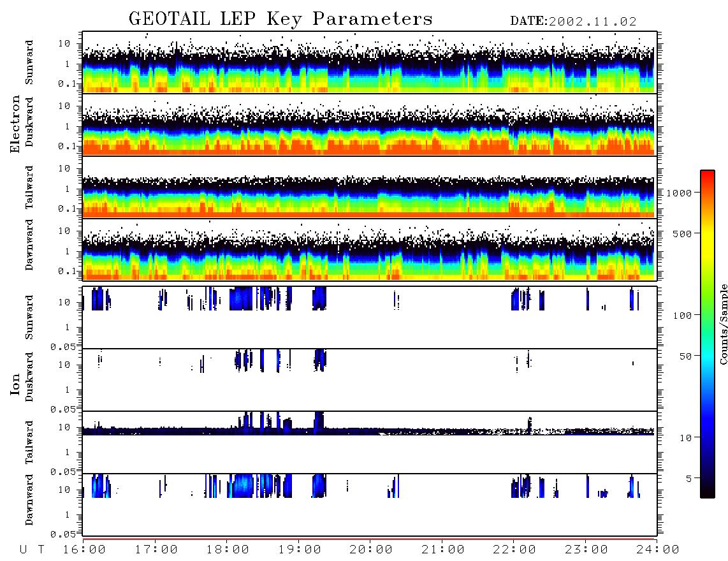728x561 pixels.
Task: Click inside the Electron Tailward spectrogram panel
Action: pyautogui.click(x=370, y=187)
